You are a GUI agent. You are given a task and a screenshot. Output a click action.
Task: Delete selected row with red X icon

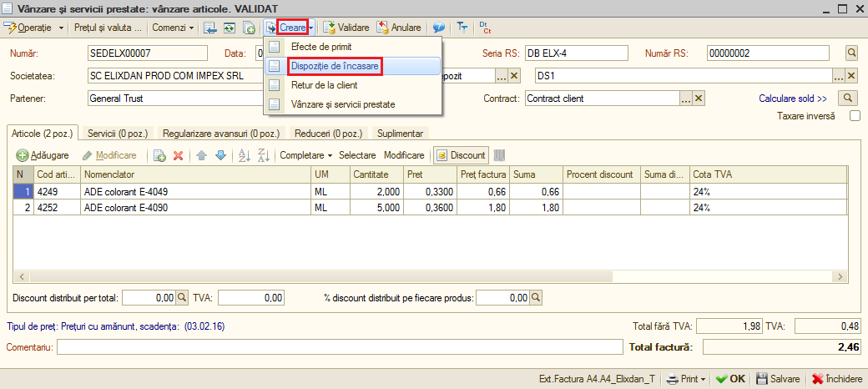(179, 155)
